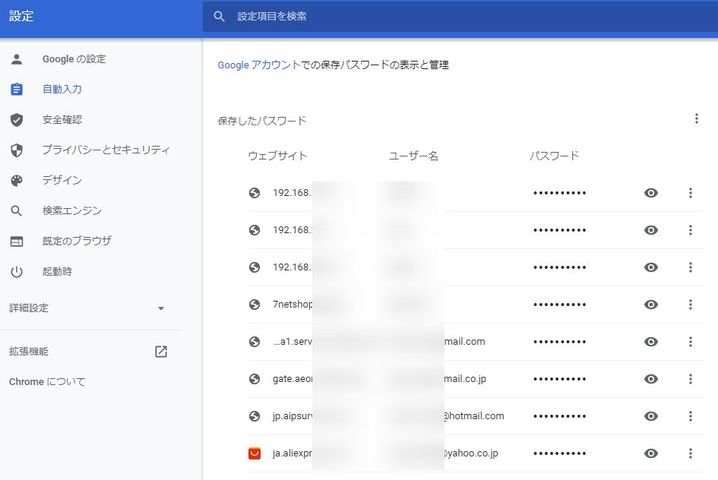Toggle password visibility for hotmail.com row
Image resolution: width=718 pixels, height=480 pixels.
651,416
